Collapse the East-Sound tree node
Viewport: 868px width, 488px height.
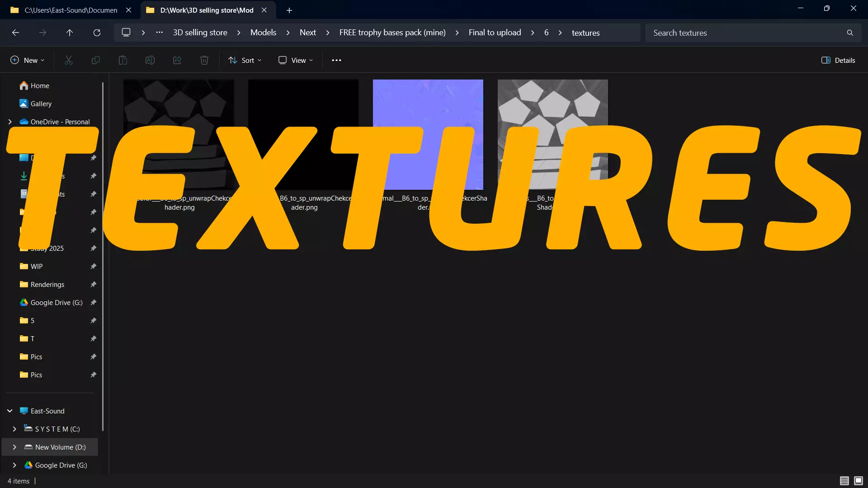(9, 411)
